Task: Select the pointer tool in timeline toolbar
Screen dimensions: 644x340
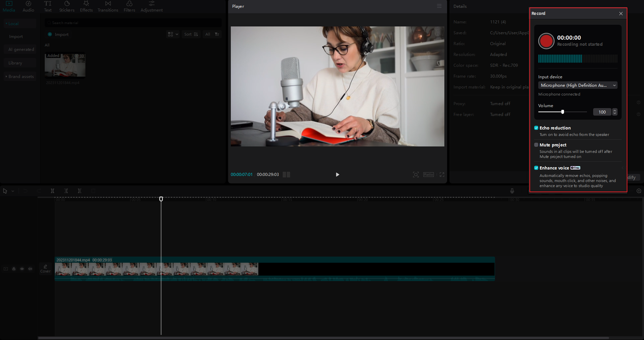Action: point(5,191)
